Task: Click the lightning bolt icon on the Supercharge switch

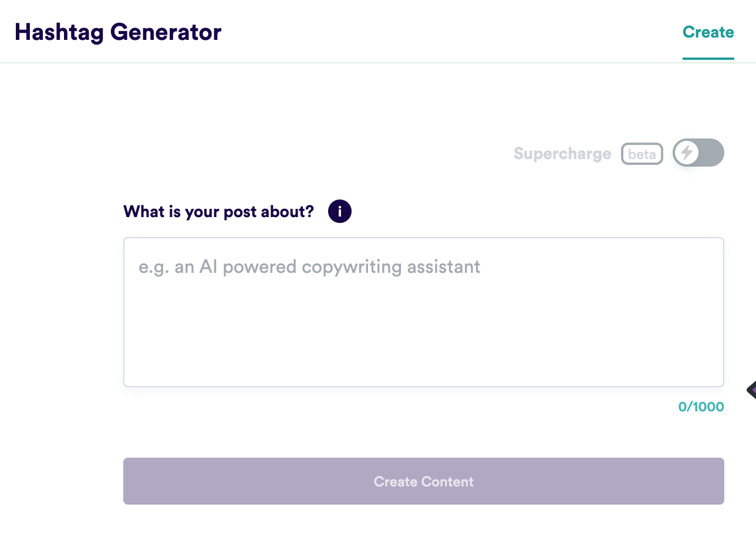Action: click(686, 153)
